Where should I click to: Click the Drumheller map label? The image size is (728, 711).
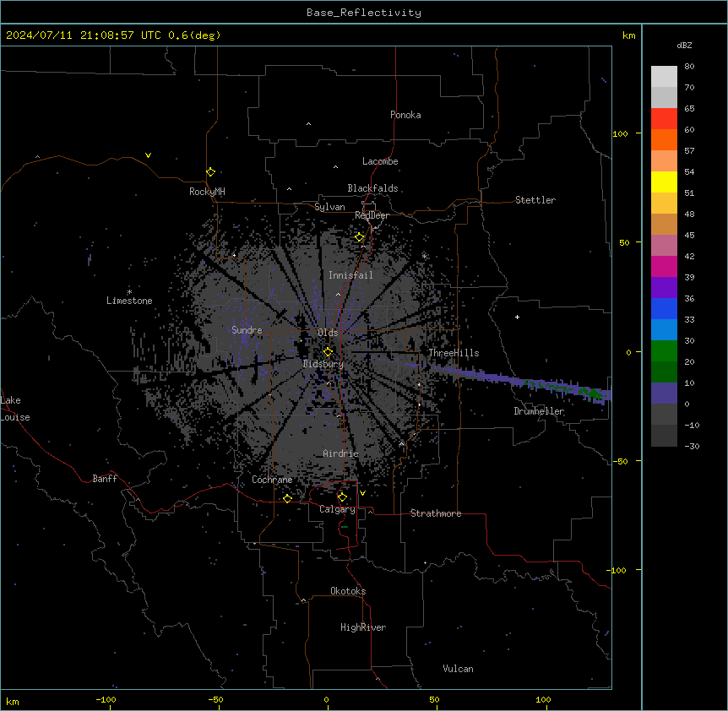click(x=539, y=411)
